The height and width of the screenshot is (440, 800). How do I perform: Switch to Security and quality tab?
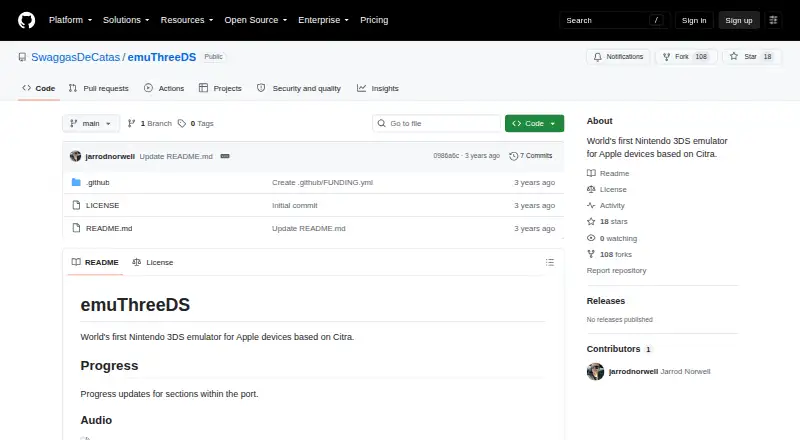[x=299, y=88]
